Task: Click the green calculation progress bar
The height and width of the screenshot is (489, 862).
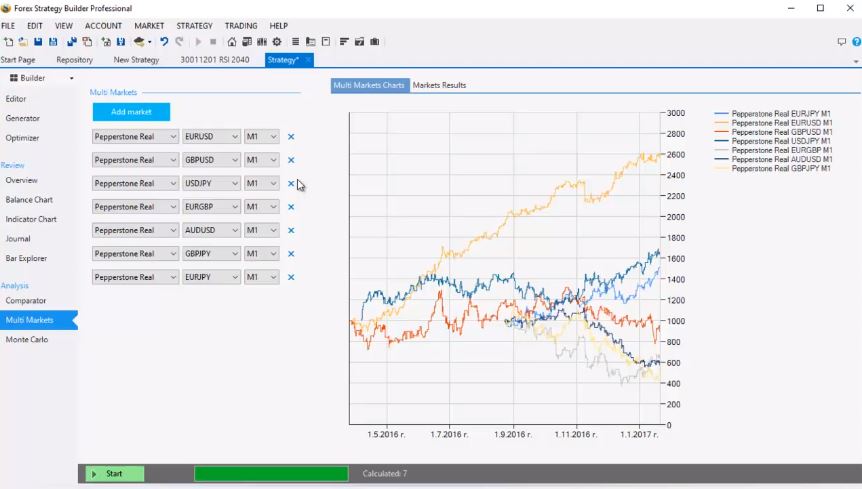Action: click(272, 474)
